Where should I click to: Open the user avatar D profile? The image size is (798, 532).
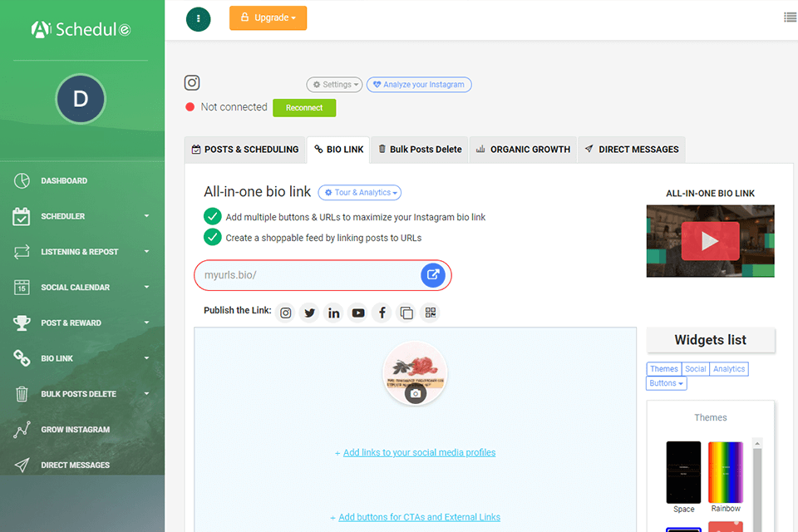pos(81,99)
